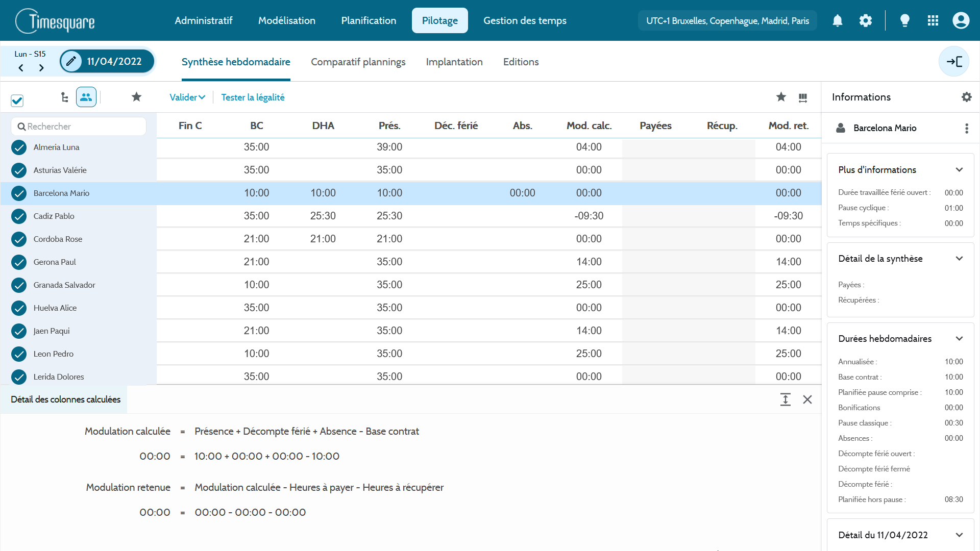Open the apps grid menu
Viewport: 980px width, 551px height.
pos(933,20)
